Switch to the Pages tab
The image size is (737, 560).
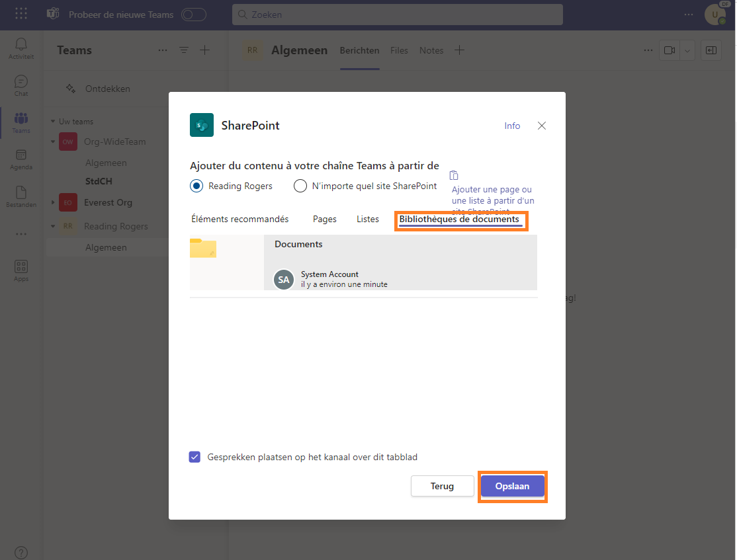[x=324, y=218]
